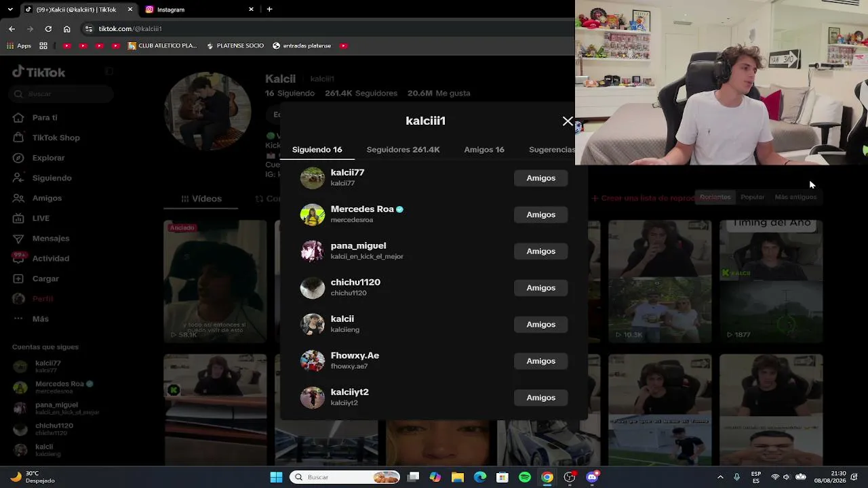The image size is (868, 488).
Task: Click the Amigos button for Mercedes Roa
Action: tap(540, 215)
